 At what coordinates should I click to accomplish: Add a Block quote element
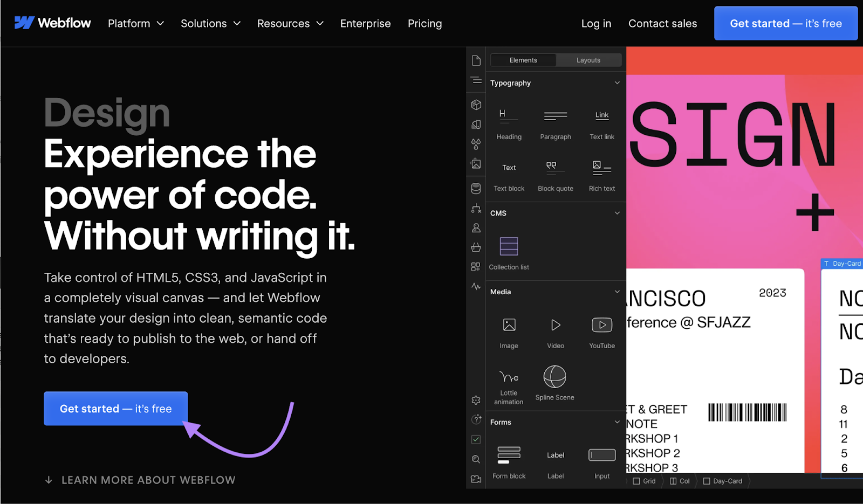(x=556, y=176)
